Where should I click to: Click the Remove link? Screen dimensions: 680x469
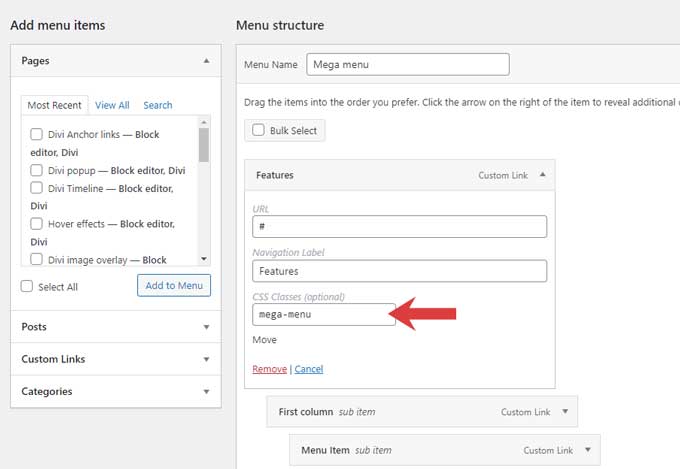[269, 369]
